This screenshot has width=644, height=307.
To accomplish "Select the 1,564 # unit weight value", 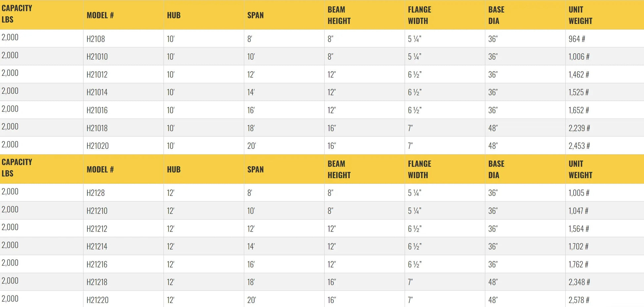I will point(579,229).
